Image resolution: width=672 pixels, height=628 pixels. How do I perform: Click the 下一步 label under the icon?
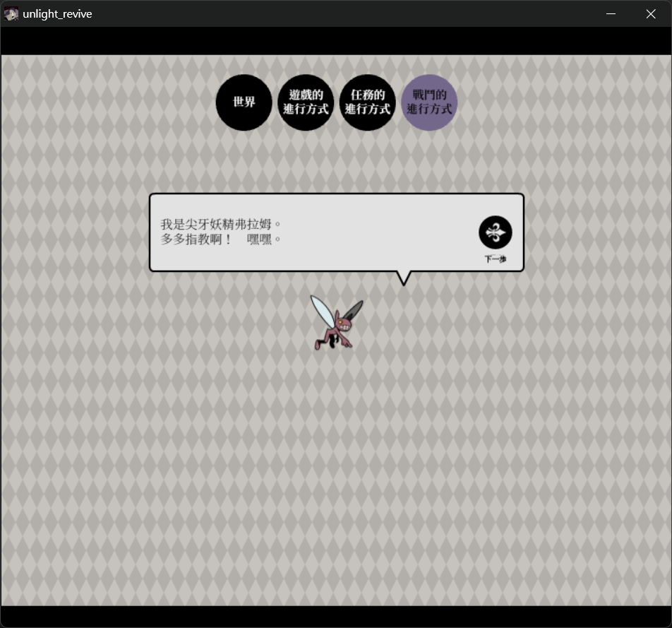[x=495, y=259]
